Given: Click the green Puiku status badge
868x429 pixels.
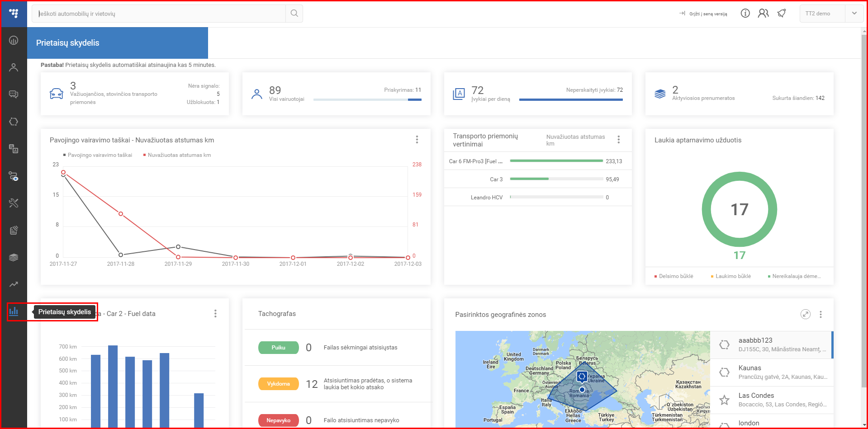Looking at the screenshot, I should click(x=279, y=348).
